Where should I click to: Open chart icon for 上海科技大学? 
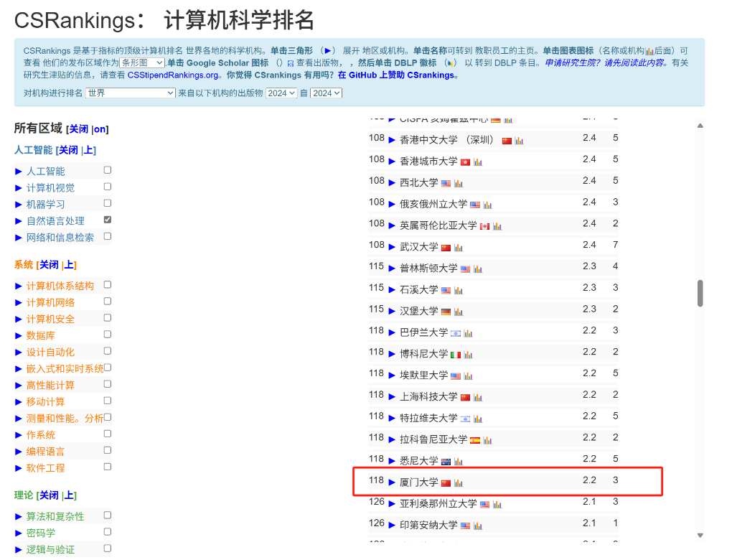tap(478, 398)
